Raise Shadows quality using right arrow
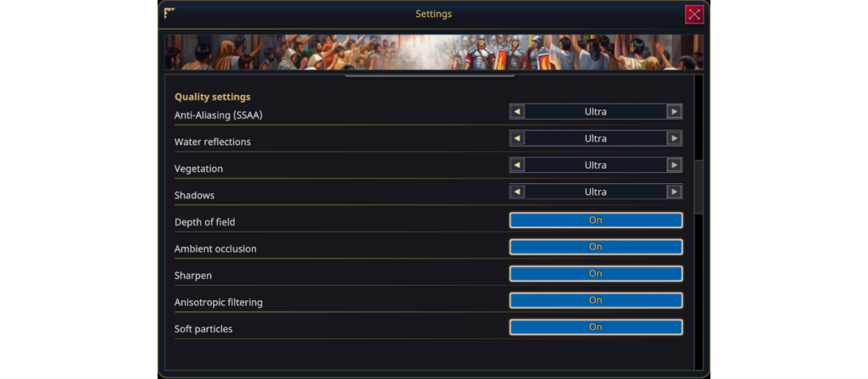868x379 pixels. click(674, 192)
